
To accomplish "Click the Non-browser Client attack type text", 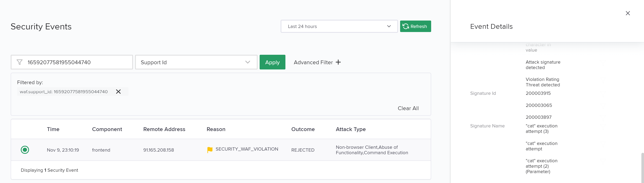I will click(357, 147).
